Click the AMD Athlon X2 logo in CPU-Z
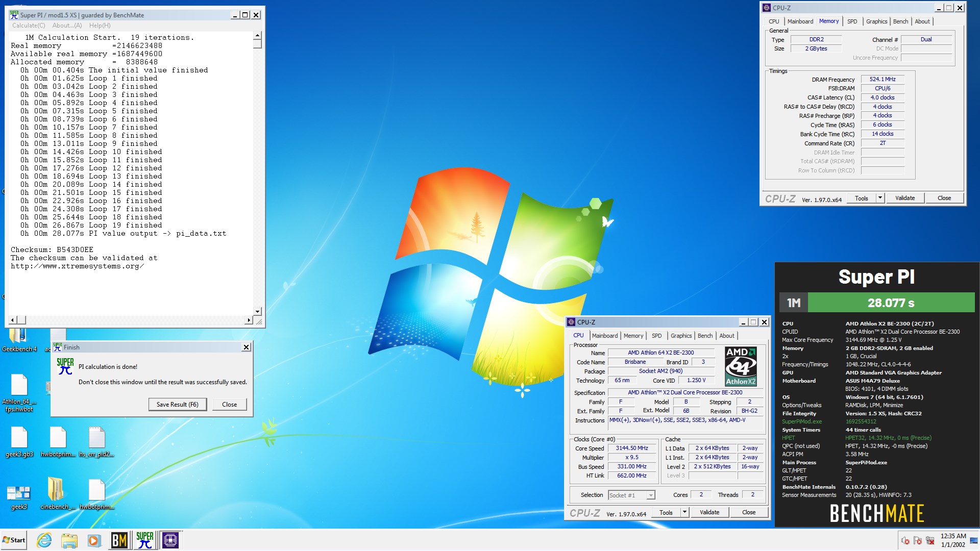Screen dimensions: 980x551 point(741,366)
